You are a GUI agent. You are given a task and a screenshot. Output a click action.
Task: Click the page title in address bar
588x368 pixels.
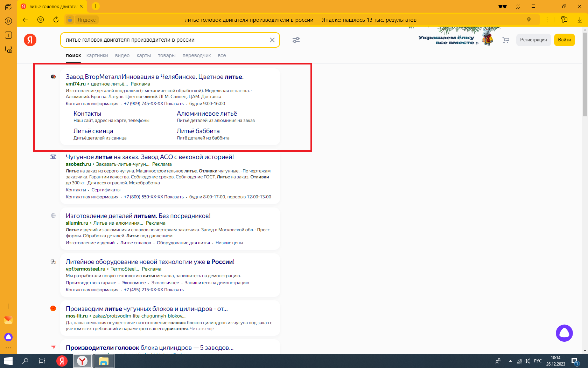coord(301,20)
